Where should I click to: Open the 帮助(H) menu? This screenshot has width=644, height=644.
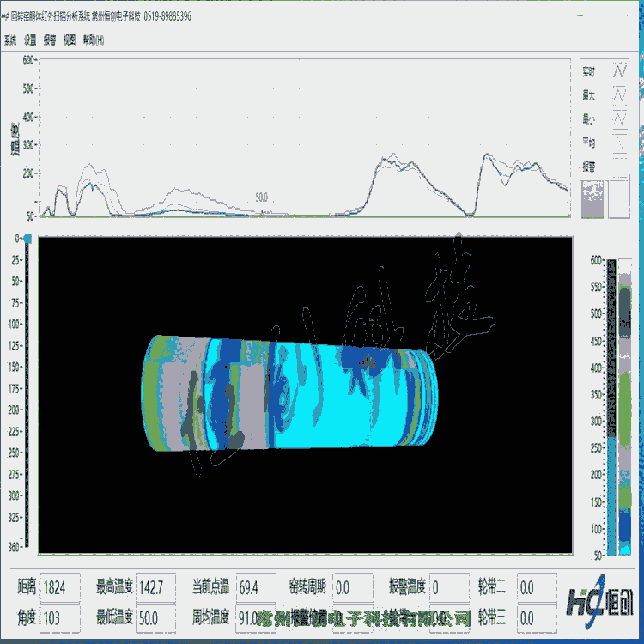click(94, 39)
